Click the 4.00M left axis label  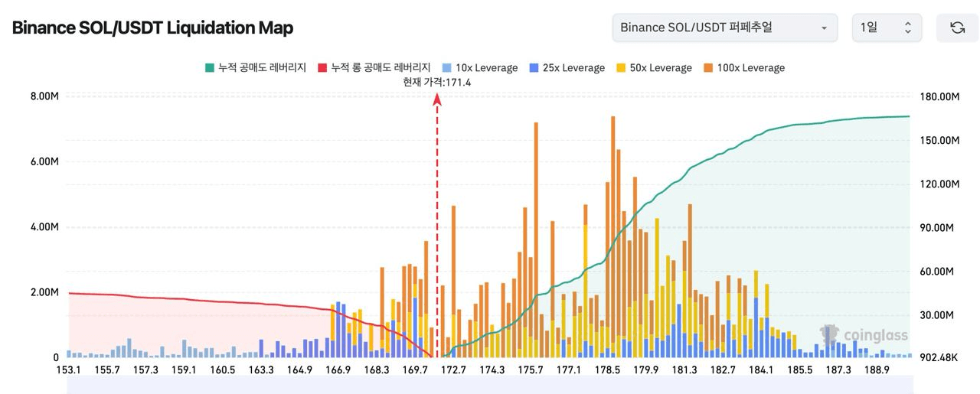click(x=44, y=227)
